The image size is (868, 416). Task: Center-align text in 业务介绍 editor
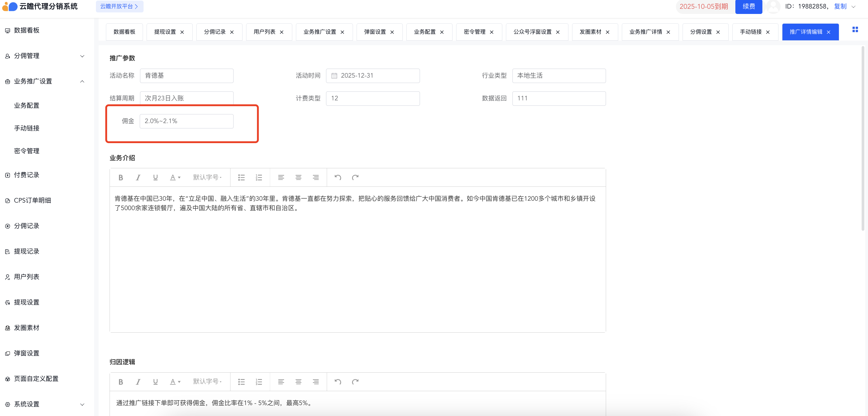tap(298, 177)
